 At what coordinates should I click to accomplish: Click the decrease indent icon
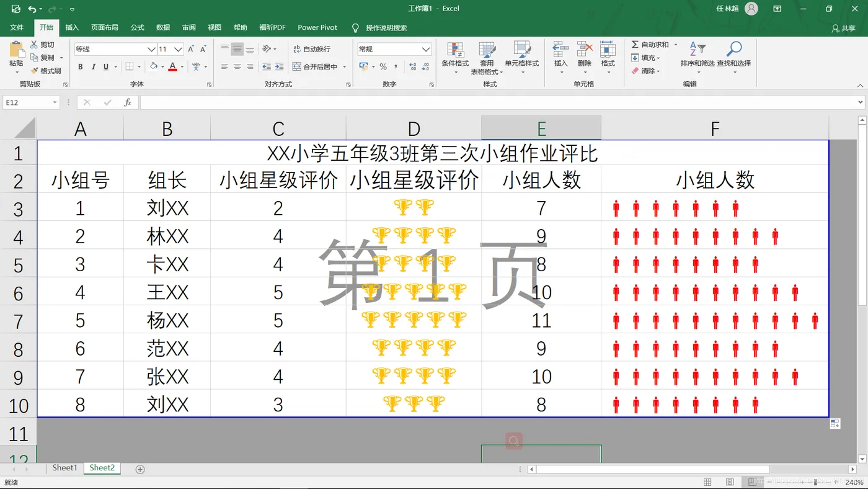pyautogui.click(x=267, y=66)
